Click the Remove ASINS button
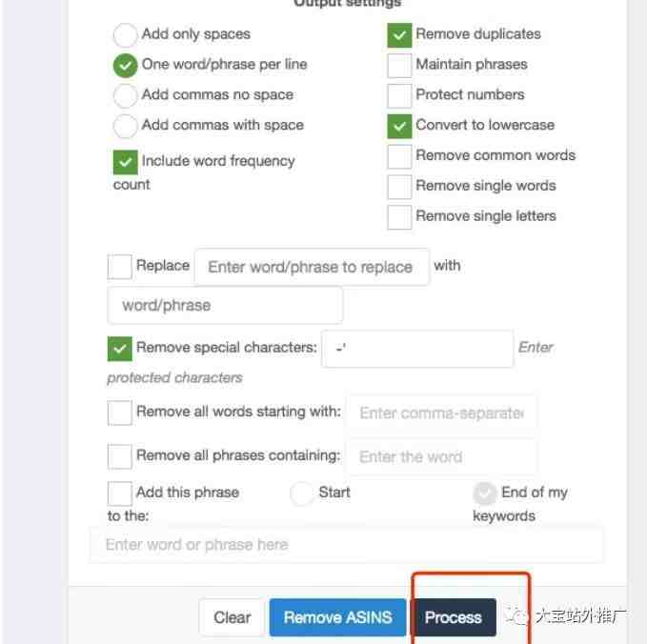The image size is (647, 644). [x=337, y=617]
